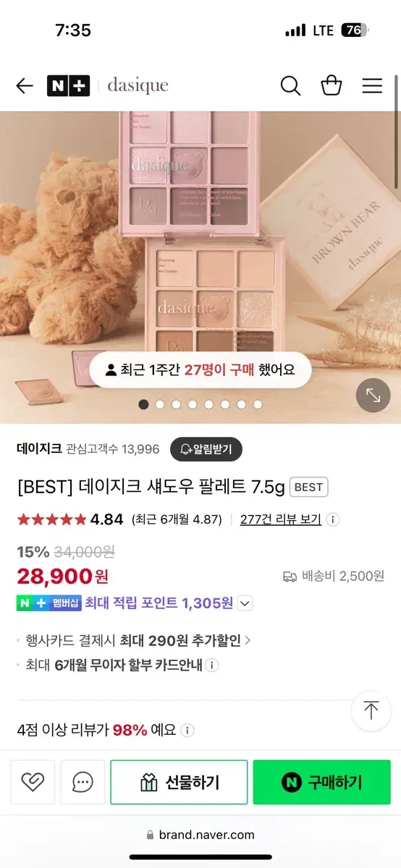This screenshot has width=401, height=868.
Task: Tap the back arrow icon
Action: (x=25, y=86)
